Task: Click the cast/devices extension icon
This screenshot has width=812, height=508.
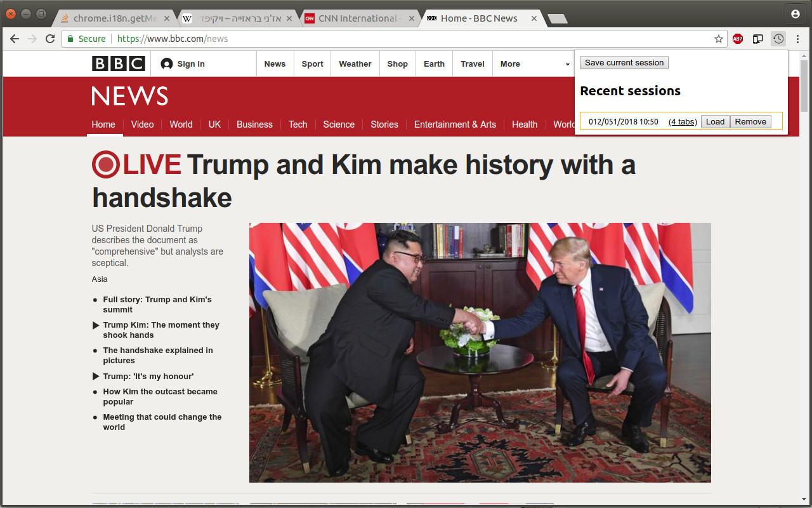Action: 758,39
